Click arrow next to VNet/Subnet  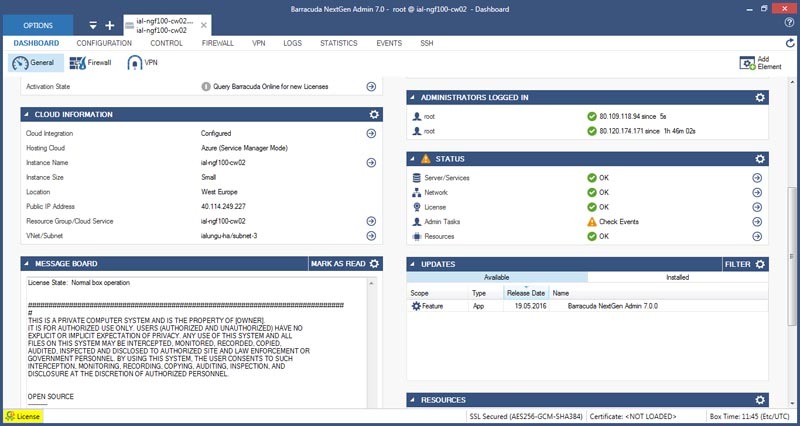click(x=371, y=236)
